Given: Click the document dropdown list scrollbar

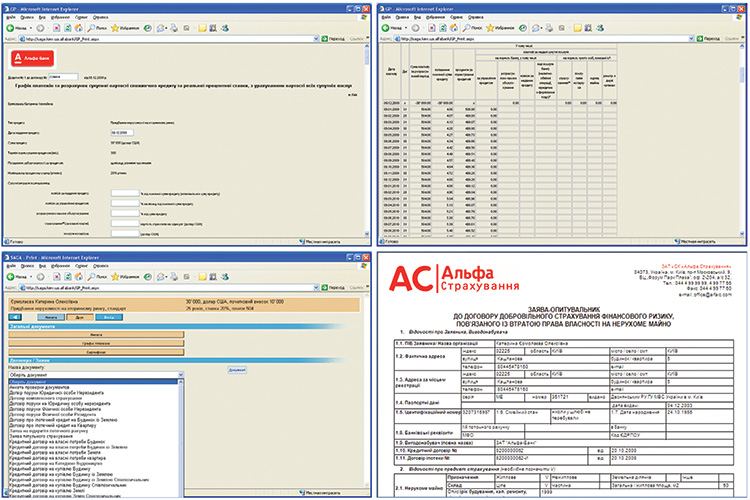Looking at the screenshot, I should point(181,438).
